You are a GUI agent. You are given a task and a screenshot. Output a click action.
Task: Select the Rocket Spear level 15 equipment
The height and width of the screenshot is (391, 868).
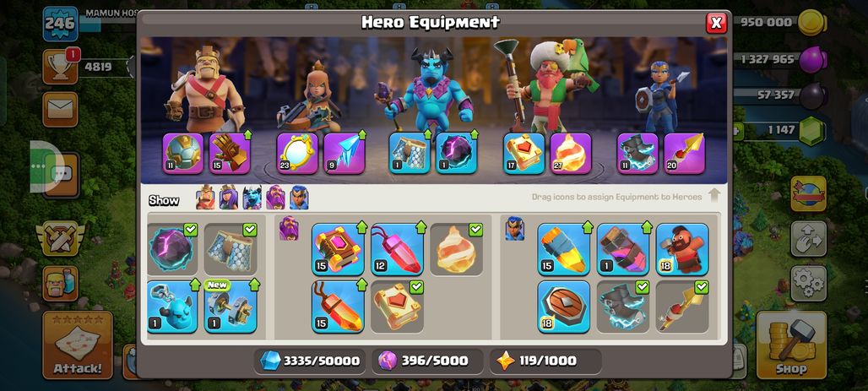(x=563, y=249)
